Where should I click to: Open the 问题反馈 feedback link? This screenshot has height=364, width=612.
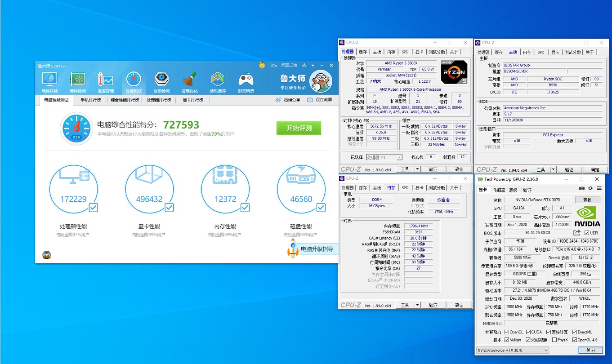[x=289, y=65]
